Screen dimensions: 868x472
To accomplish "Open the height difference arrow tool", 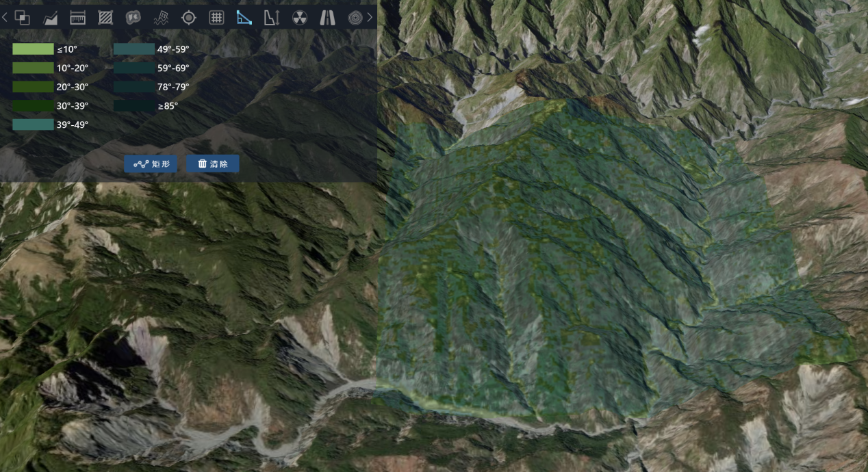I will point(272,18).
